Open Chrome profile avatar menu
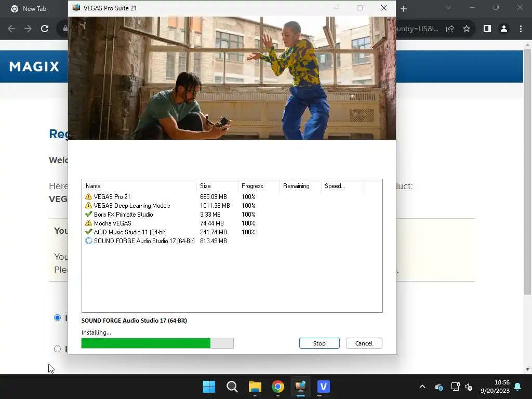 point(504,29)
